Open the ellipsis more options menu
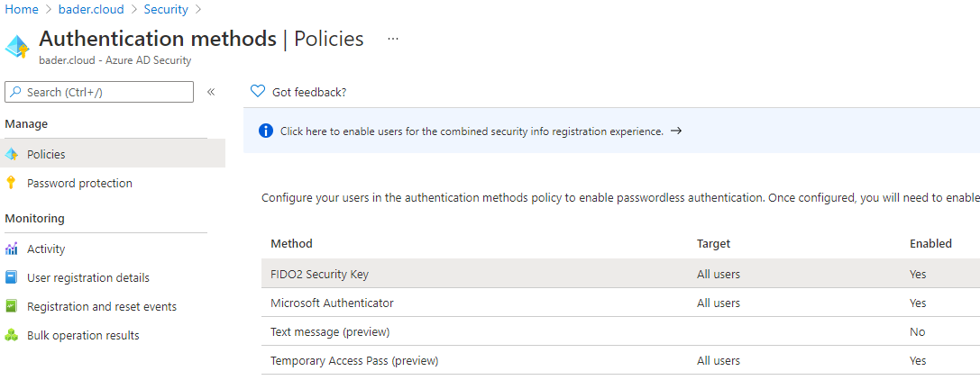Viewport: 980px width, 380px height. click(x=392, y=40)
